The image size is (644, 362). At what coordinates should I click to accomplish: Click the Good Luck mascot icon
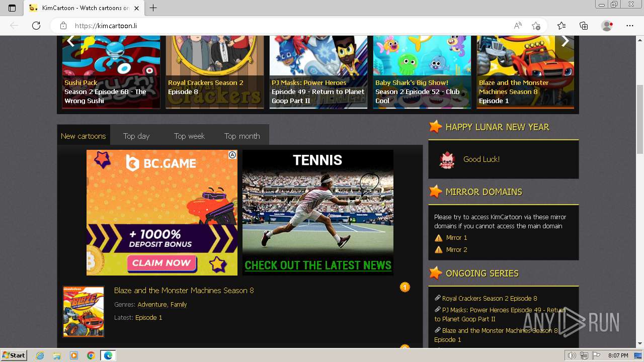447,159
